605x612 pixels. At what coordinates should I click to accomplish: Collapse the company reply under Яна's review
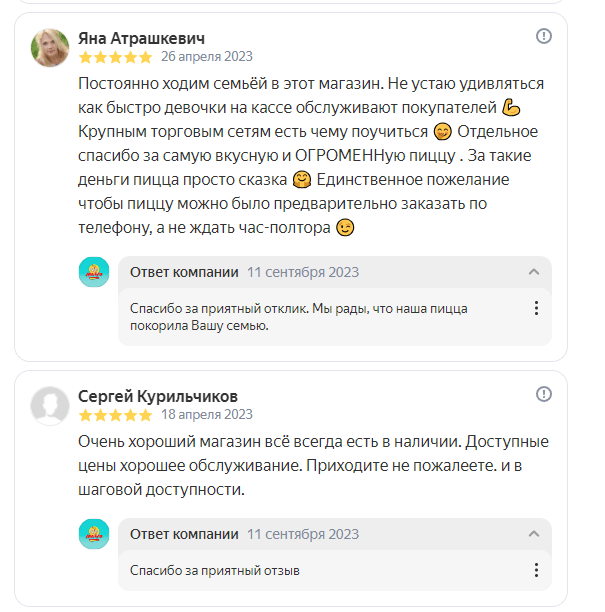534,272
